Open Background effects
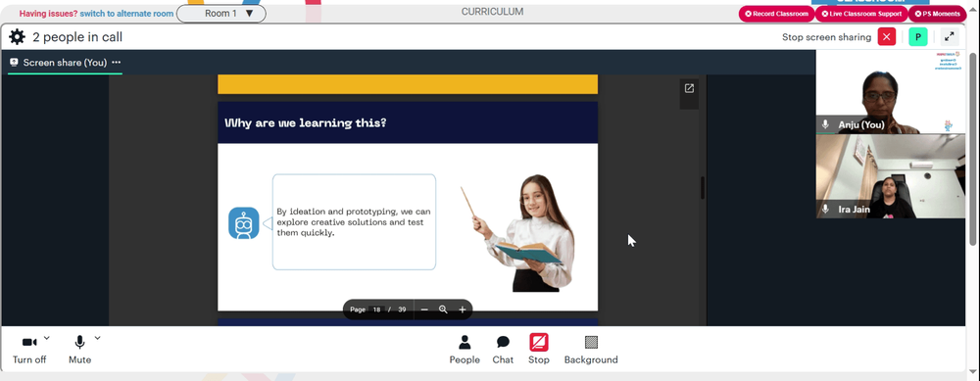The image size is (980, 381). 591,350
